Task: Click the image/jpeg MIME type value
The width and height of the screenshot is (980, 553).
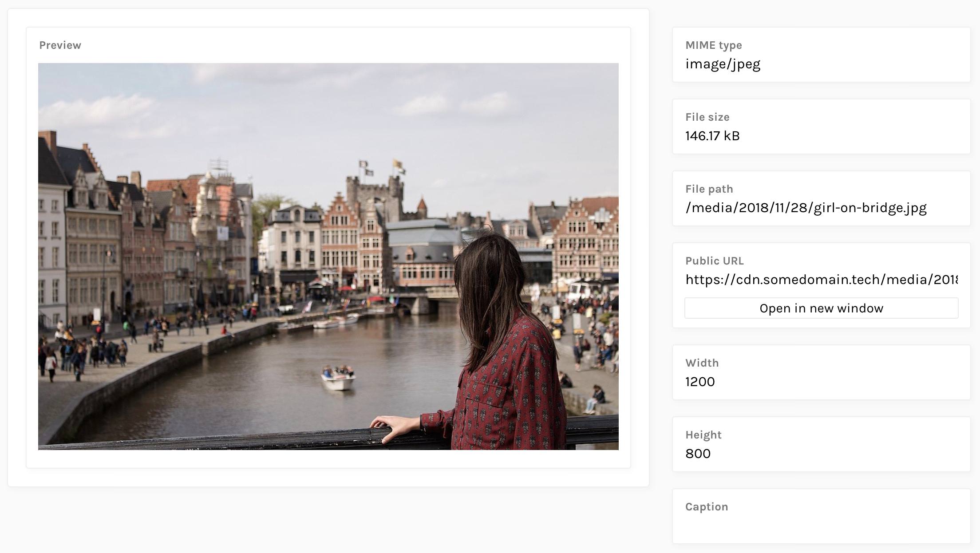Action: tap(723, 64)
